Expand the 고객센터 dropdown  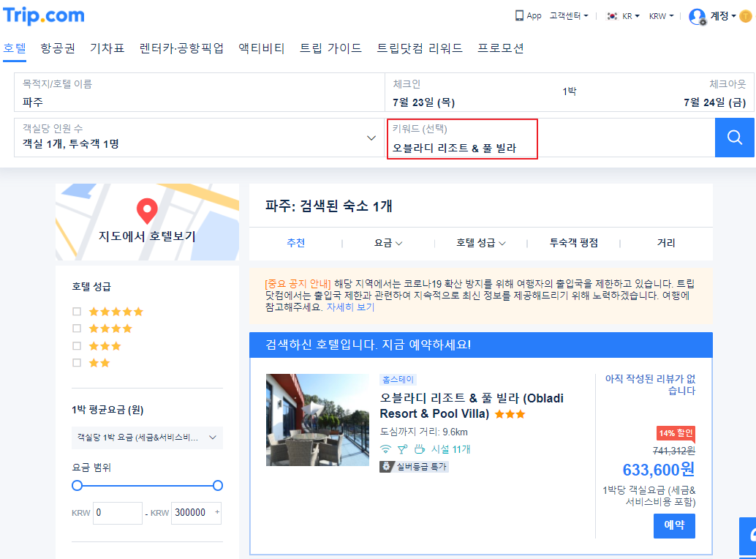point(569,16)
